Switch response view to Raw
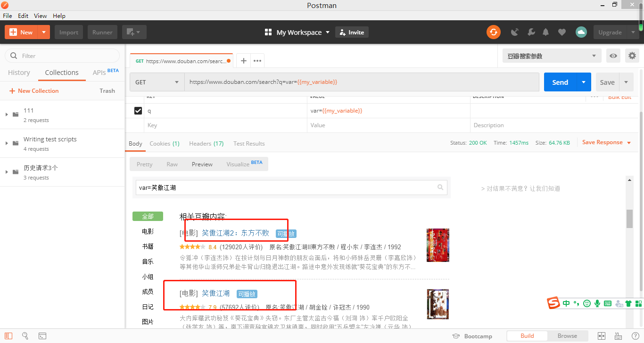Screen dimensions: 644x343 pos(172,164)
